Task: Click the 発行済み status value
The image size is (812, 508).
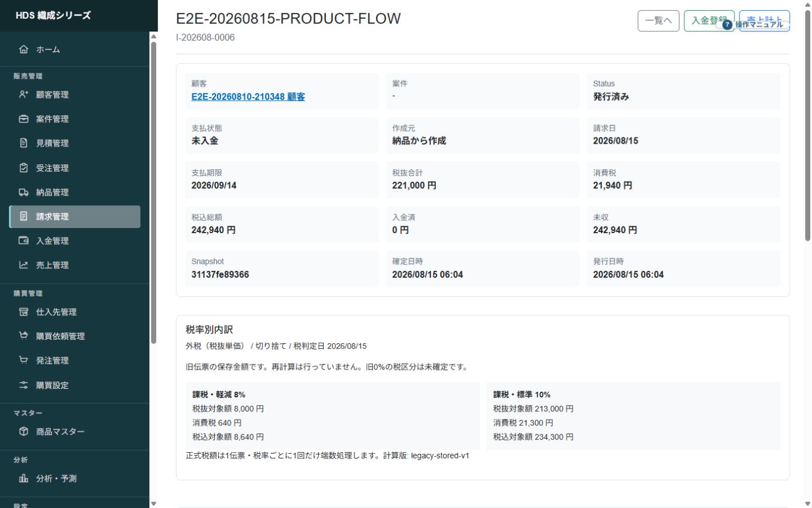Action: pos(611,97)
